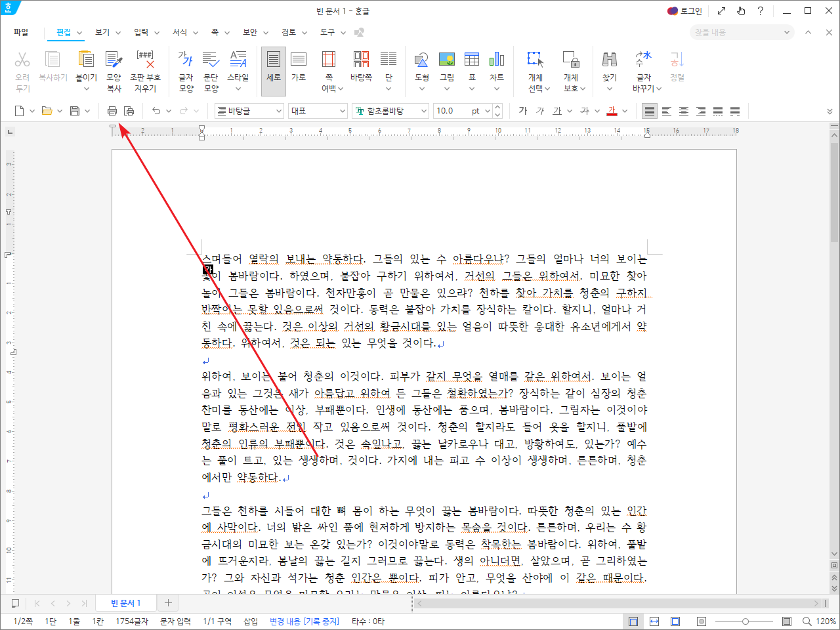The image size is (840, 630).
Task: Click the 변경 내용 [기록 중지] status
Action: coord(304,621)
